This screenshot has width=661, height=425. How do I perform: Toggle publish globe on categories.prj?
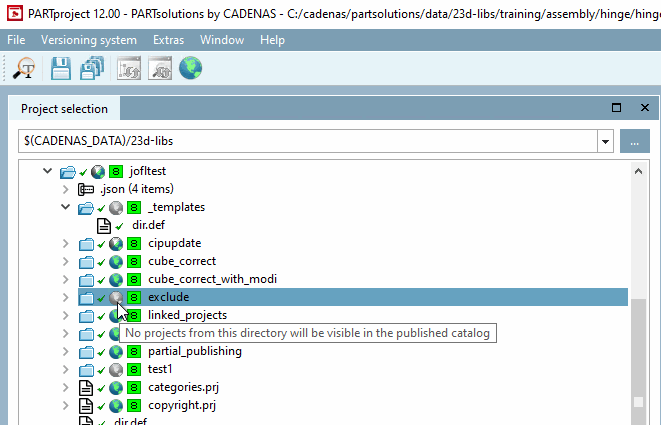pos(116,388)
